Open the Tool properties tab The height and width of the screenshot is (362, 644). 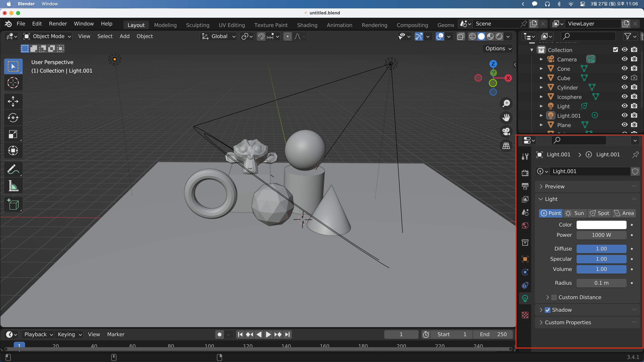[525, 156]
